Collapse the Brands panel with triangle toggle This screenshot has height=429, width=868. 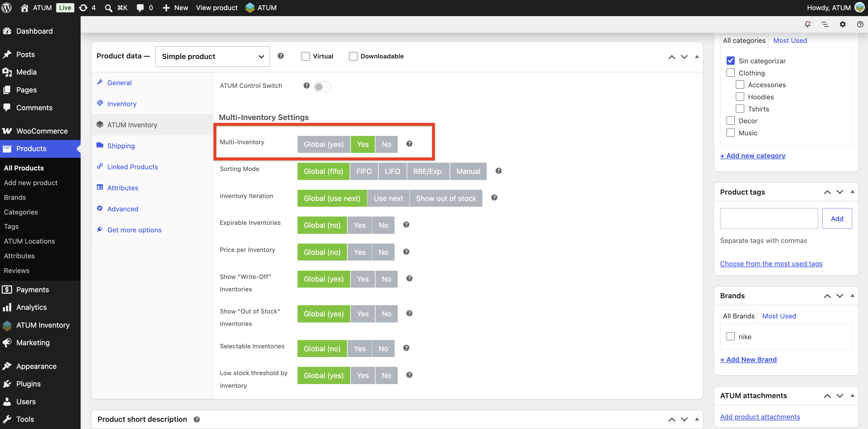pos(852,295)
